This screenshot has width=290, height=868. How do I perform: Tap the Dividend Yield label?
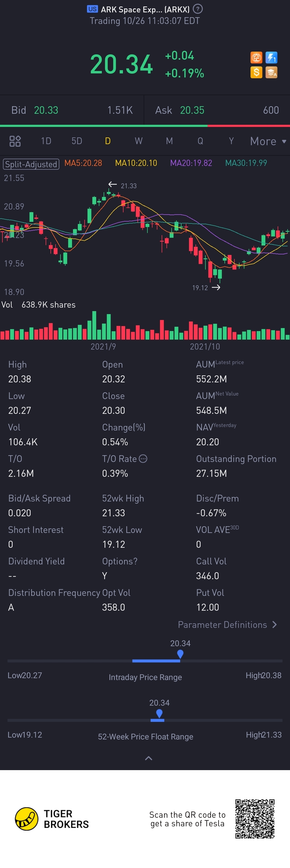click(x=36, y=561)
